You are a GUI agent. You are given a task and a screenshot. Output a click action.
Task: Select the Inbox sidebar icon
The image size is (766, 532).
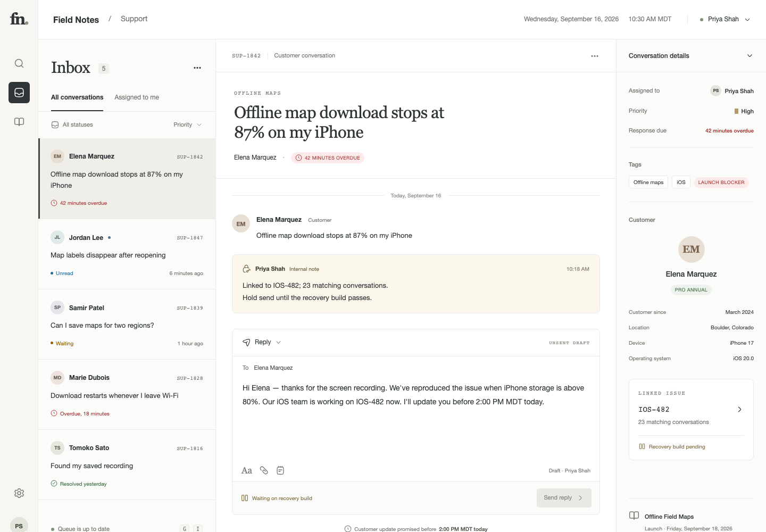click(x=19, y=93)
